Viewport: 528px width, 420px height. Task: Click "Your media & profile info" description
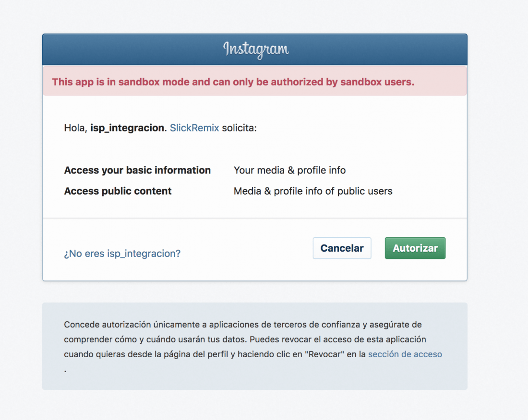pyautogui.click(x=289, y=170)
